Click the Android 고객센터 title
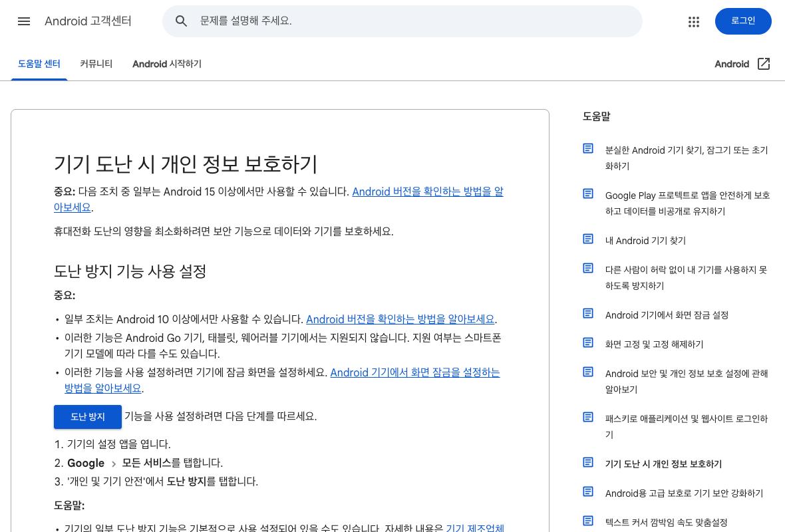The width and height of the screenshot is (785, 532). 88,21
